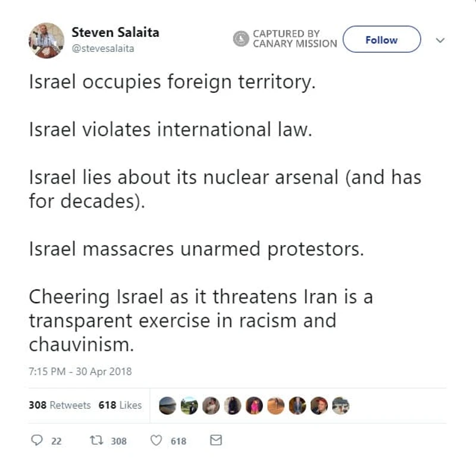Click Steven Salaita's profile picture
The height and width of the screenshot is (465, 476).
(x=46, y=40)
